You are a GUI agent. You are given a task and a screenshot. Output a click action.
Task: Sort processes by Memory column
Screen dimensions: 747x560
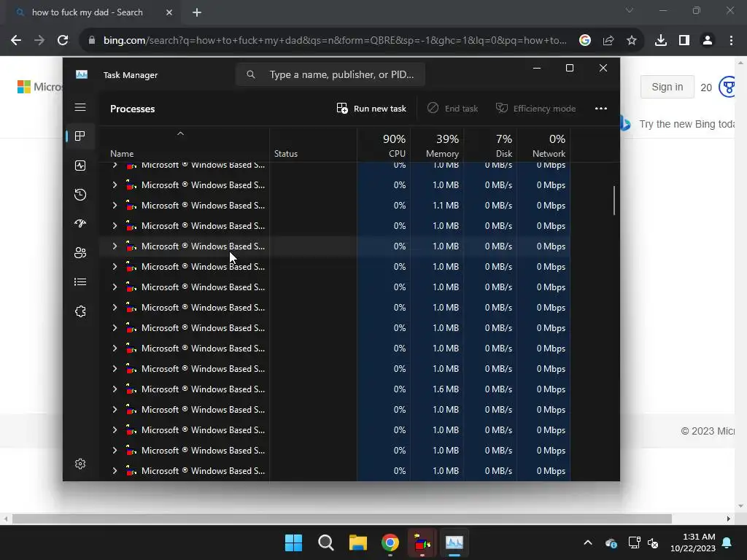pos(437,145)
